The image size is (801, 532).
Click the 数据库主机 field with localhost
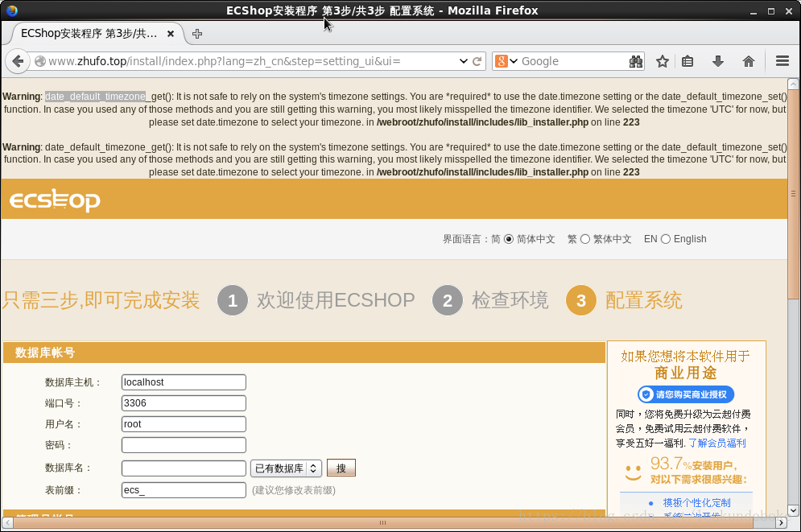184,382
